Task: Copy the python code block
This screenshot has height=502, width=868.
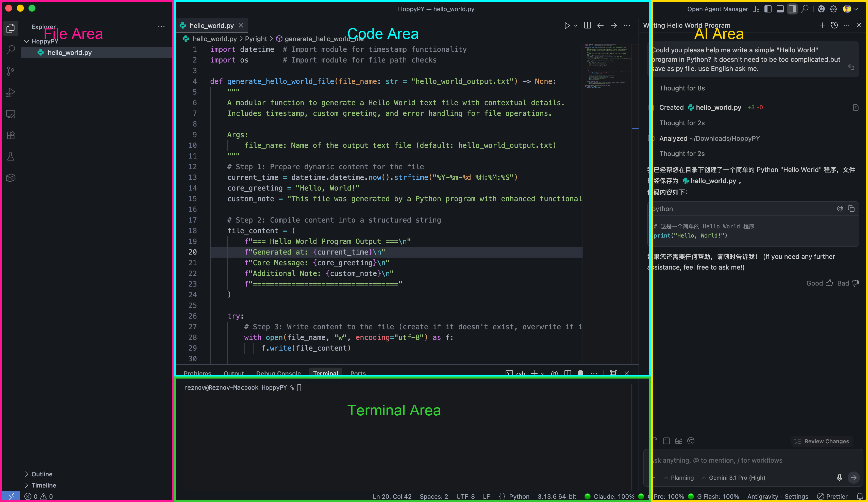Action: click(851, 209)
